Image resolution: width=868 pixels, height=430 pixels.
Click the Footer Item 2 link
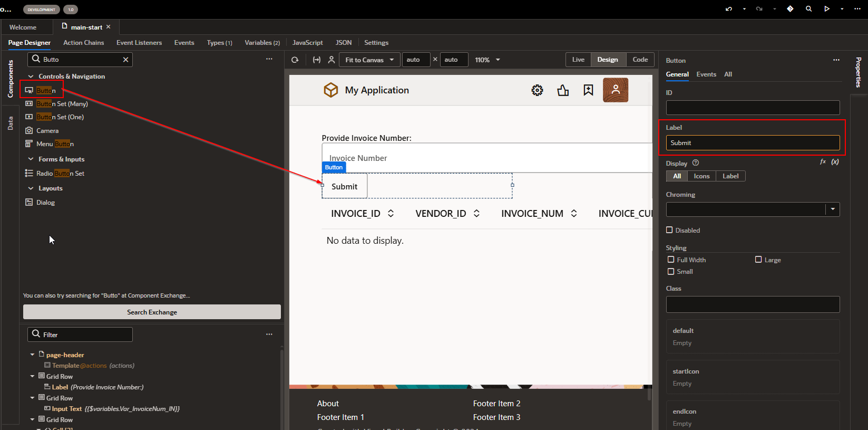[496, 404]
